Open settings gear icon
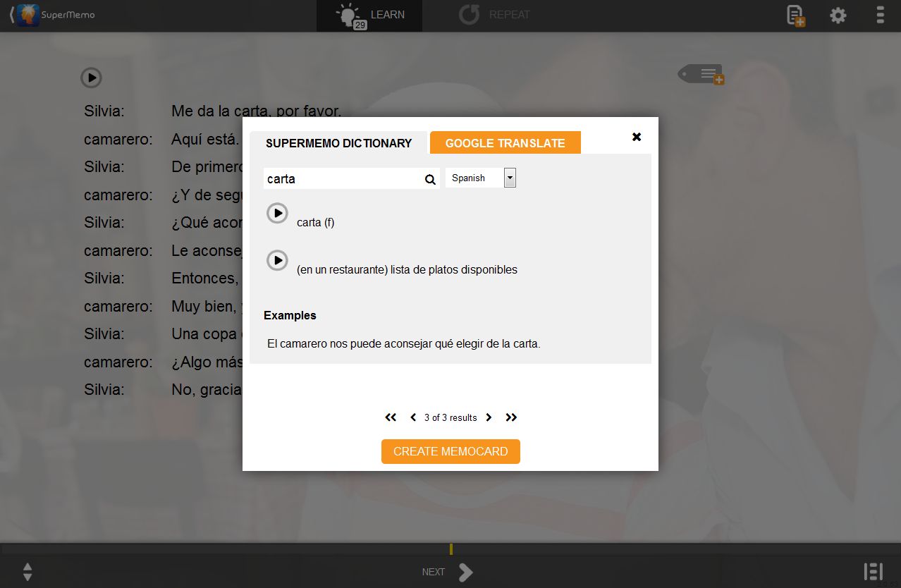 tap(838, 15)
